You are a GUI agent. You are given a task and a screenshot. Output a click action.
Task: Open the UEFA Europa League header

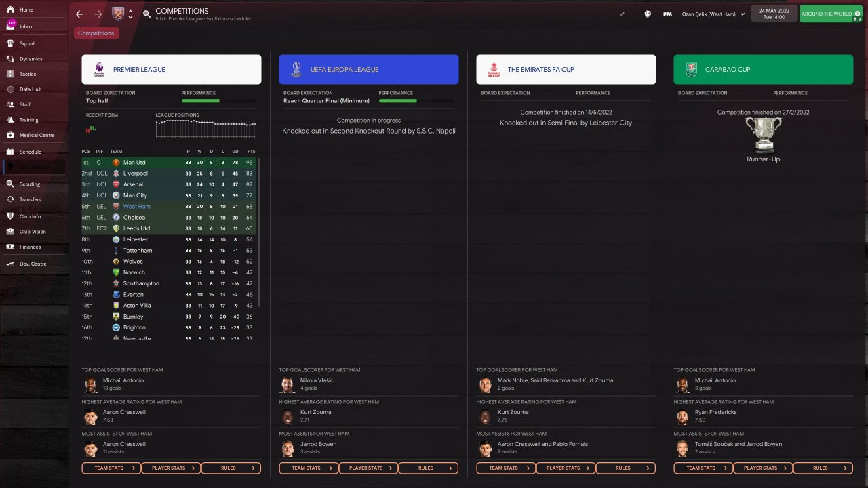point(368,69)
